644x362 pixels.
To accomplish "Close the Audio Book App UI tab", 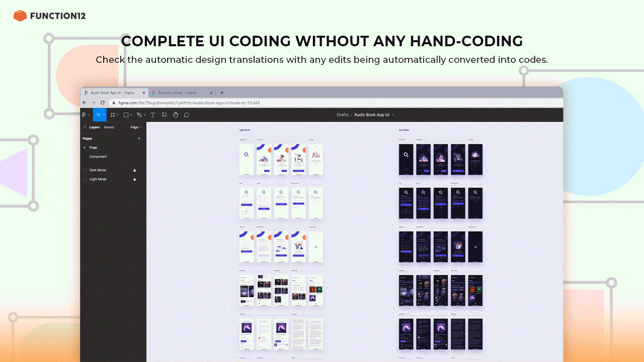I will (143, 93).
